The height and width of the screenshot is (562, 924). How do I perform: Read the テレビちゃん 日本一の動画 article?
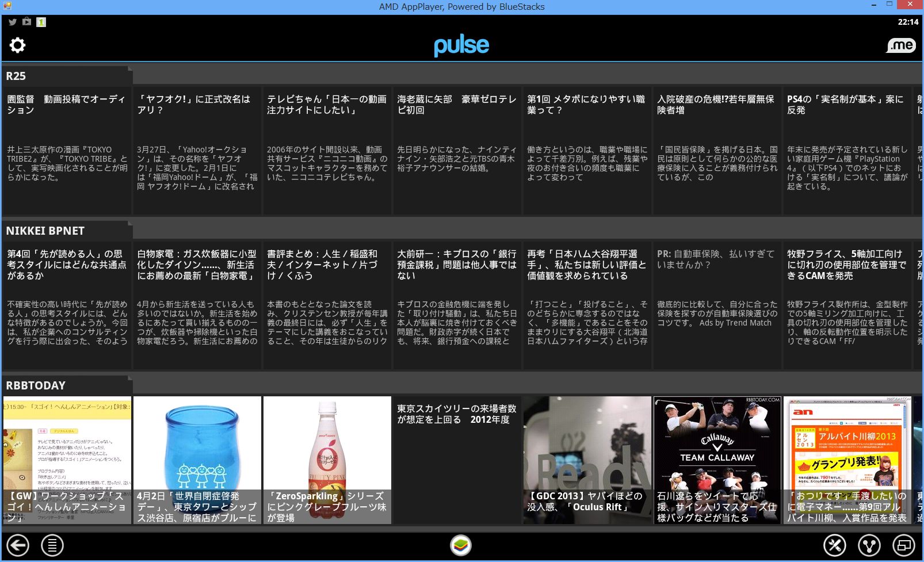(327, 151)
